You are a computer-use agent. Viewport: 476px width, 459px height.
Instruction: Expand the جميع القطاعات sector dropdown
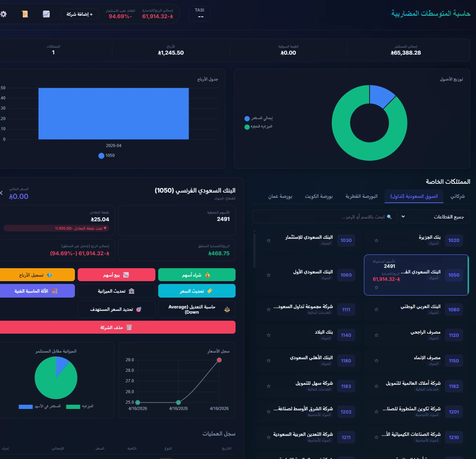(435, 217)
